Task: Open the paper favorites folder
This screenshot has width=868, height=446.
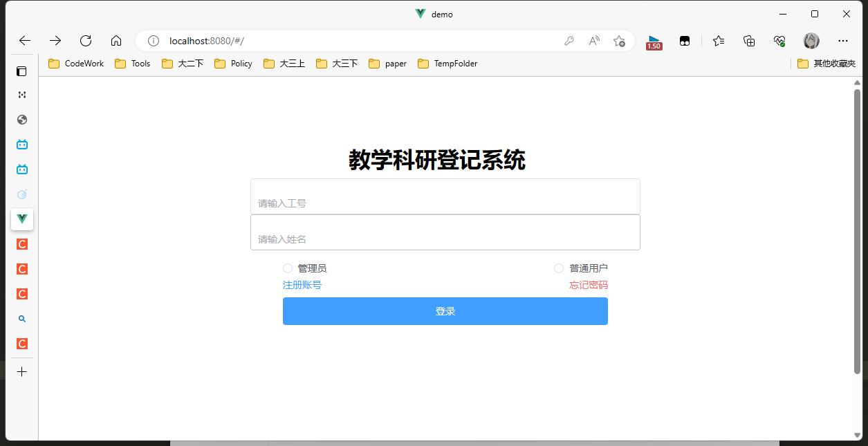Action: point(387,63)
